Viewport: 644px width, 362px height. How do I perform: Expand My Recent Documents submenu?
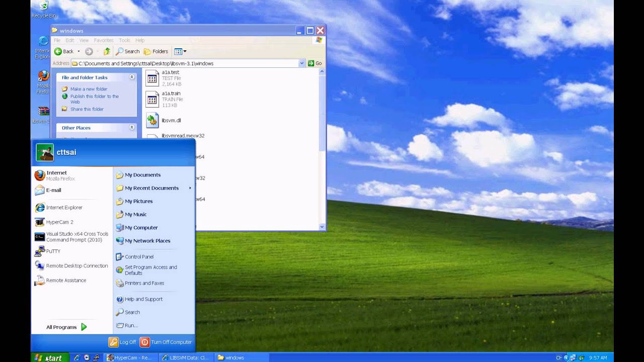click(154, 188)
